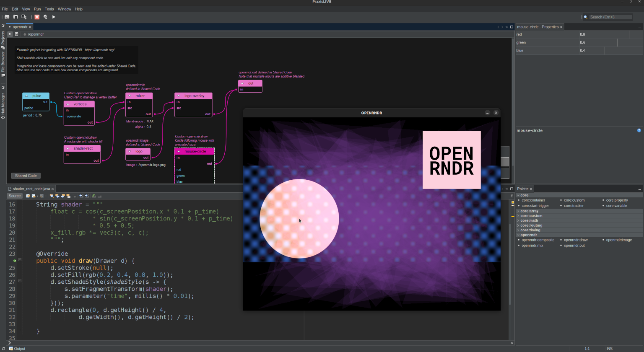Collapse the core palette category
Viewport: 644px width, 352px height.
[518, 195]
